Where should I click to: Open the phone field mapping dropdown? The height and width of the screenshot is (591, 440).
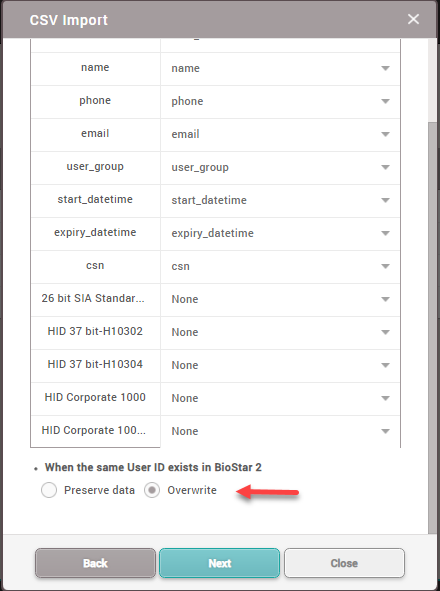click(x=280, y=101)
